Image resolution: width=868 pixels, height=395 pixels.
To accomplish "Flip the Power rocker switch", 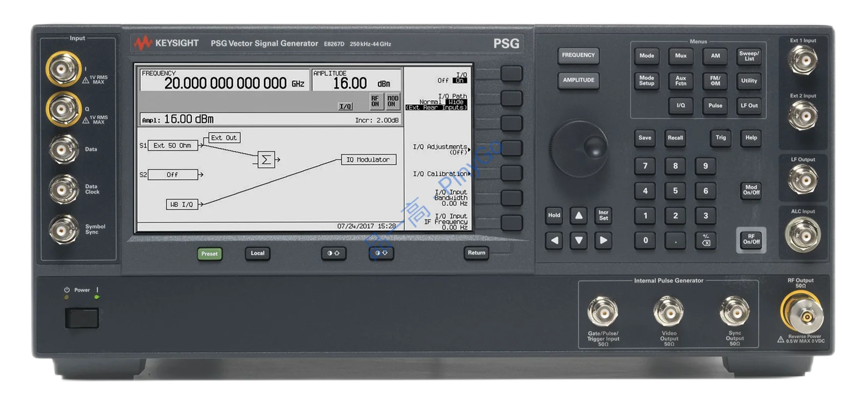I will tap(82, 318).
